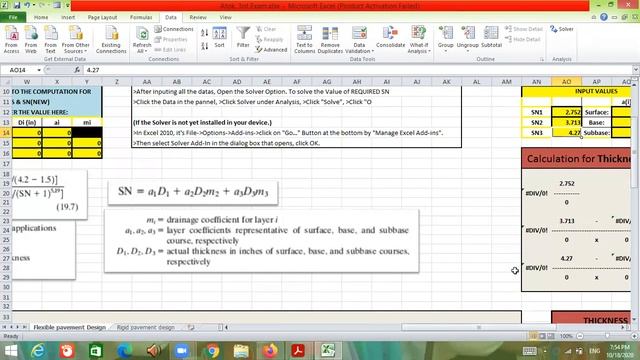Open the Sort dialog
Image resolution: width=640 pixels, height=360 pixels.
tap(220, 38)
